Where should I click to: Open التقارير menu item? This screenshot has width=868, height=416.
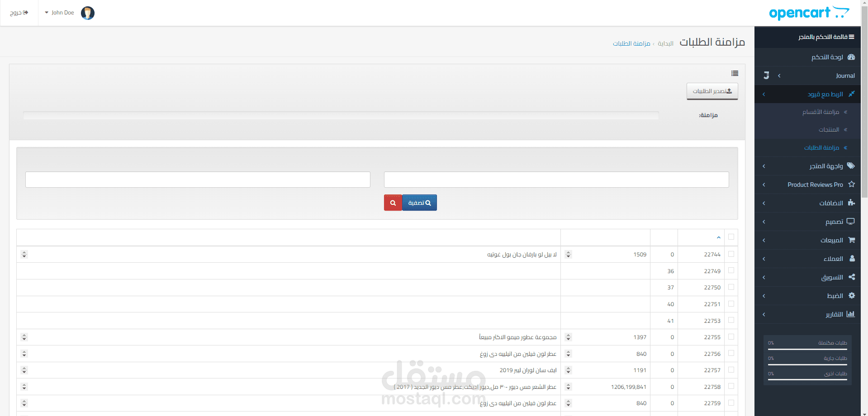807,314
